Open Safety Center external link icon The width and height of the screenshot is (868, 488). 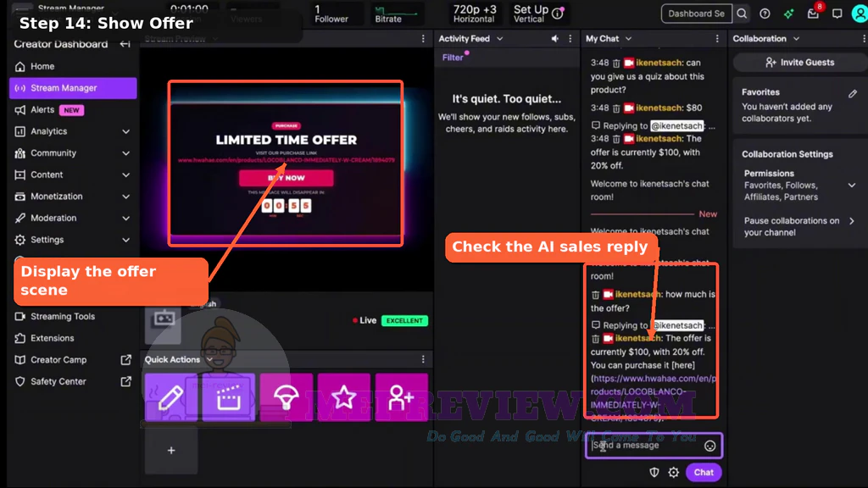coord(125,381)
